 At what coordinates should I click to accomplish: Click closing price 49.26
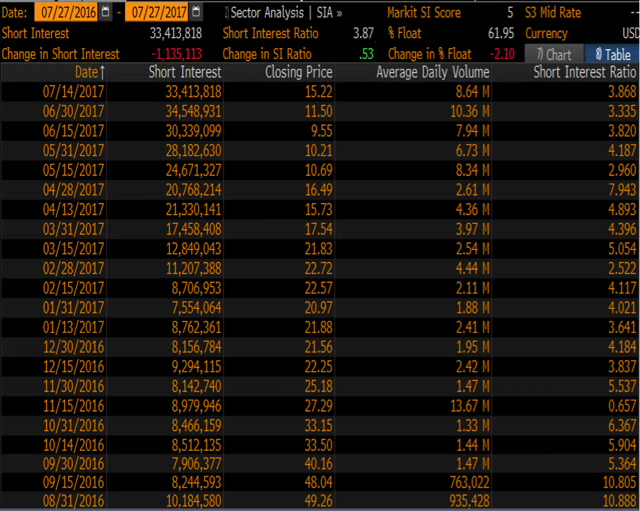[x=319, y=501]
